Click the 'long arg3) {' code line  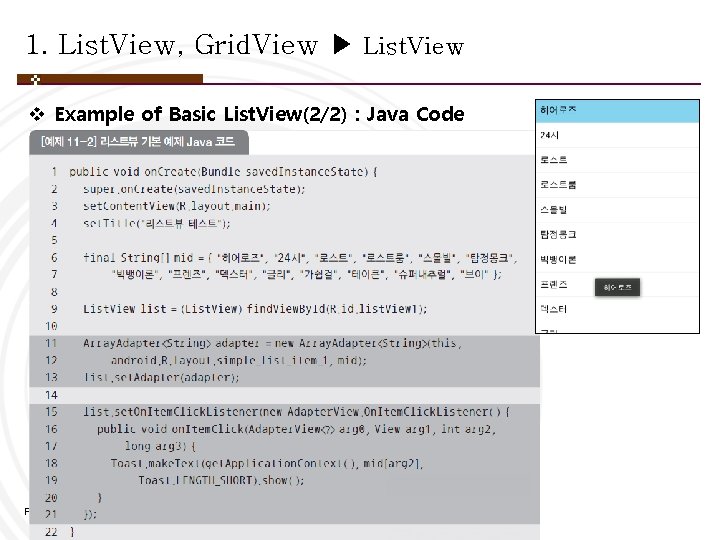161,446
